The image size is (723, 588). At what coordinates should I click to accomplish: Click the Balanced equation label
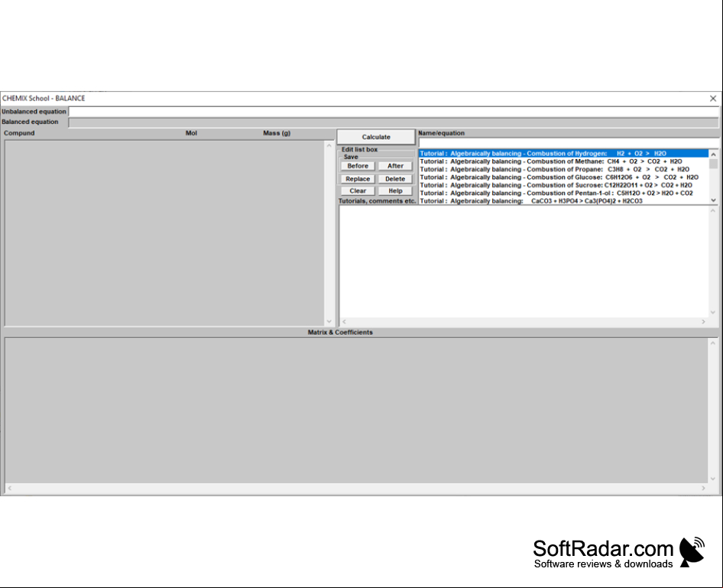30,122
